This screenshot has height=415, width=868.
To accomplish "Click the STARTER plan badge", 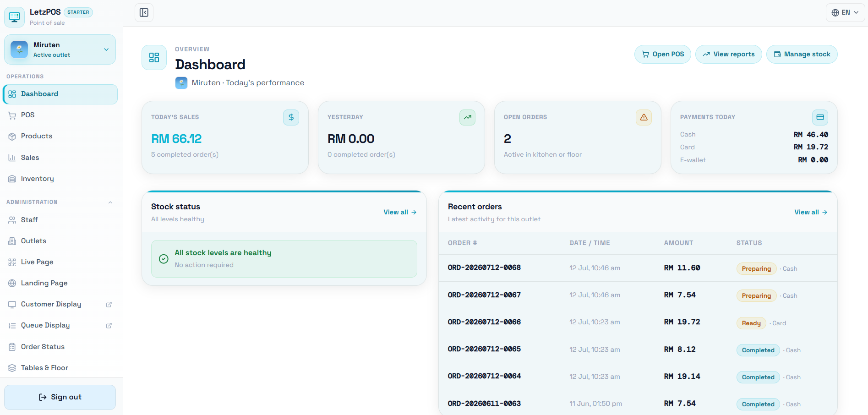I will 78,12.
